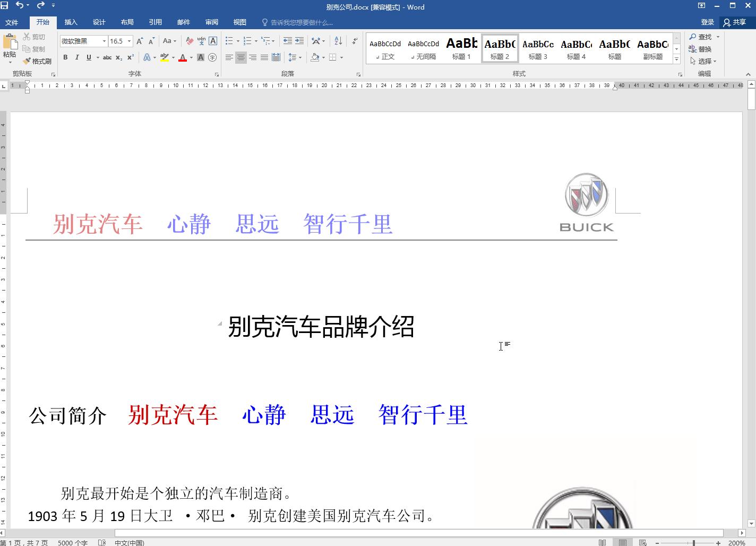This screenshot has width=756, height=546.
Task: Open the Format Painter tool
Action: (x=37, y=61)
